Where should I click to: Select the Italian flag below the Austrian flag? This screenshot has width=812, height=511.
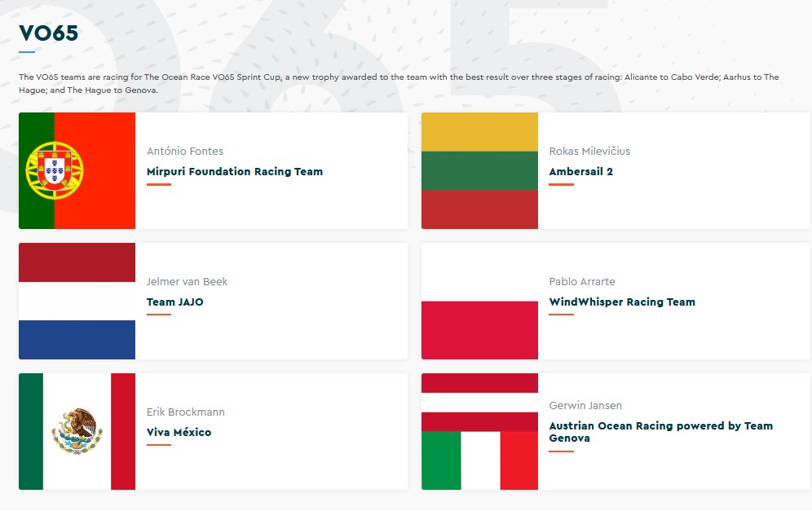[479, 460]
